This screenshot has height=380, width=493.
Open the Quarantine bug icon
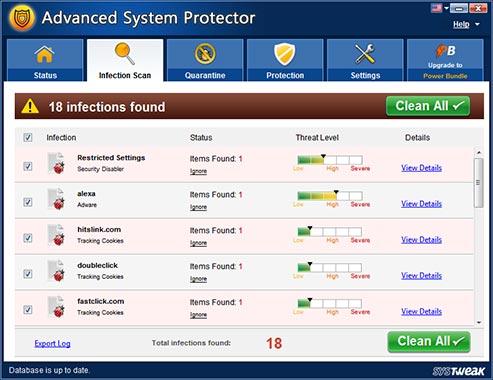coord(205,54)
